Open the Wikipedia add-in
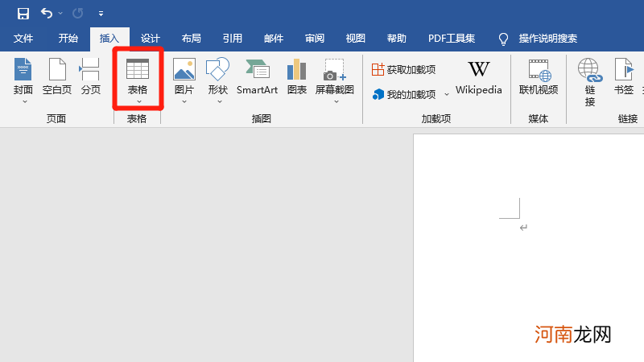This screenshot has width=644, height=362. 479,77
